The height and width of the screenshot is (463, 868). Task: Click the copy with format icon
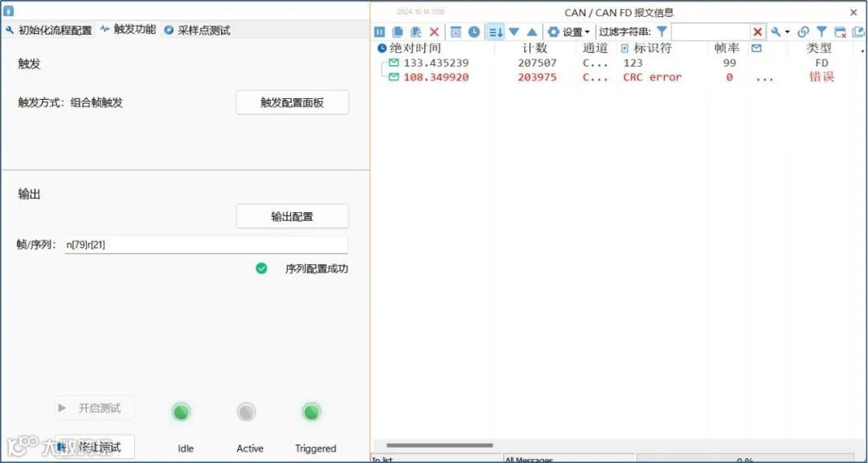point(416,32)
